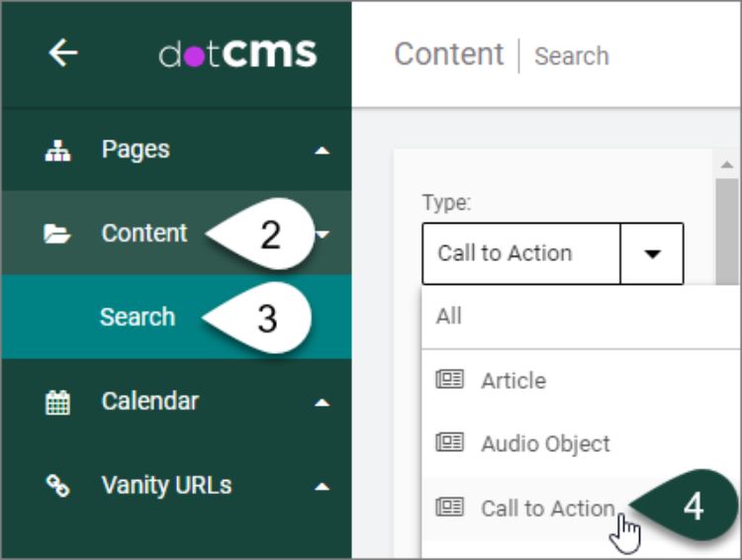
Task: Click the back arrow in the sidebar header
Action: pyautogui.click(x=62, y=54)
